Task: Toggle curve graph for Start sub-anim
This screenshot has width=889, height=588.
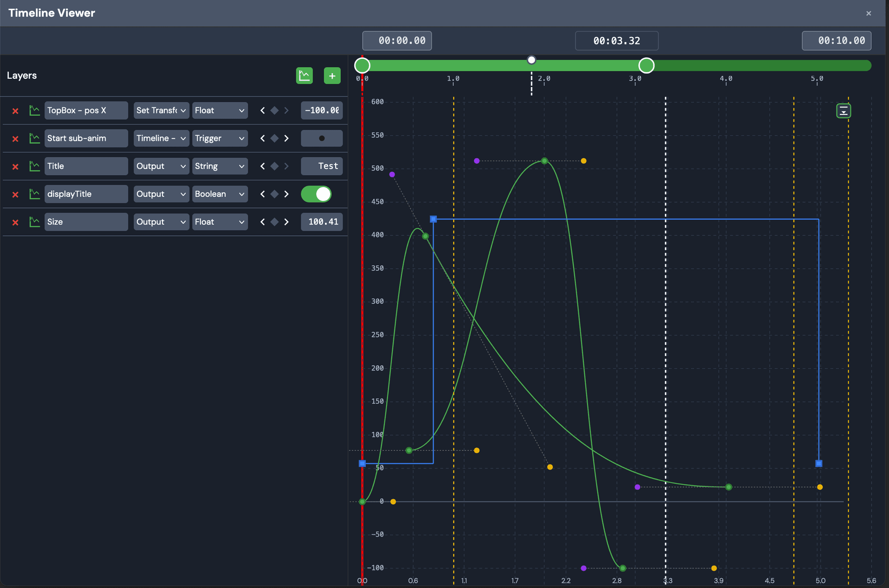Action: 34,138
